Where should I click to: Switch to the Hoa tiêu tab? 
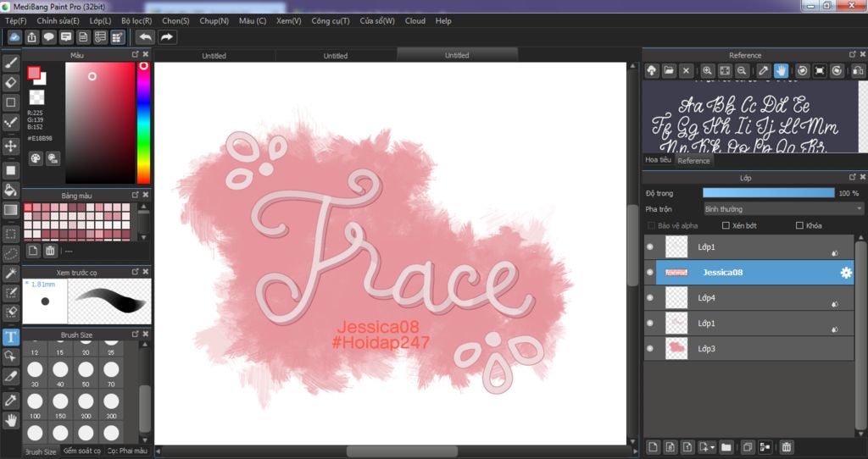[658, 160]
